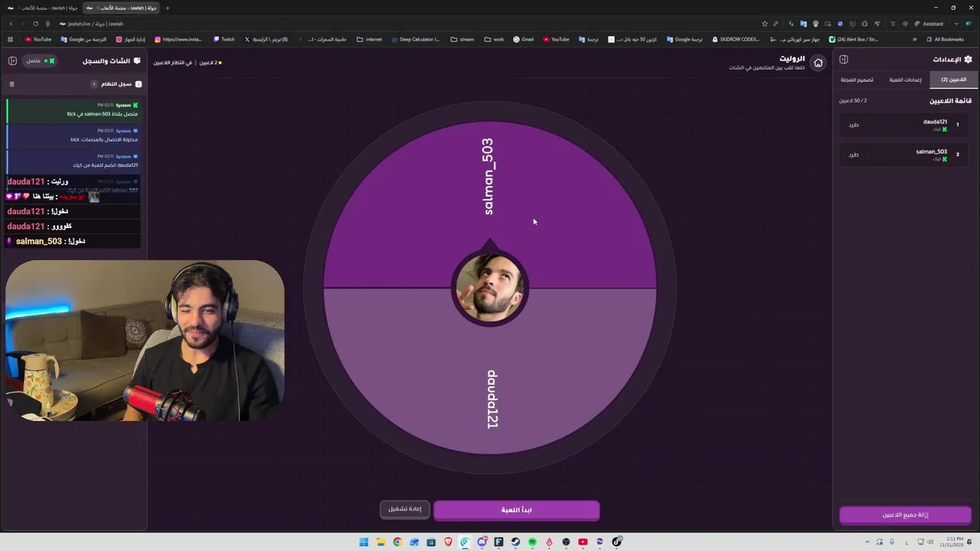This screenshot has height=551, width=980.
Task: Collapse the chat panel with its sidebar icon
Action: coord(12,60)
